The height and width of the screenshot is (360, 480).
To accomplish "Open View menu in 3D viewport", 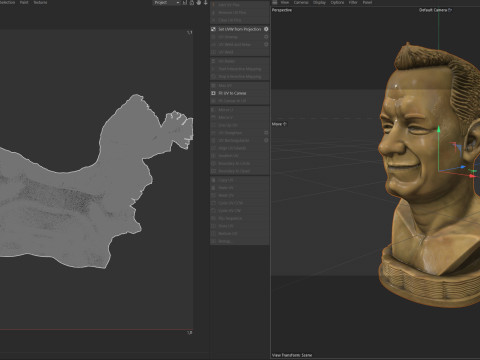I will (x=285, y=2).
